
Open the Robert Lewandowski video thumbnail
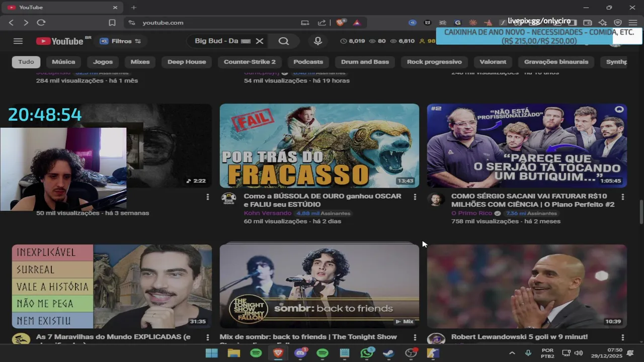(x=527, y=287)
